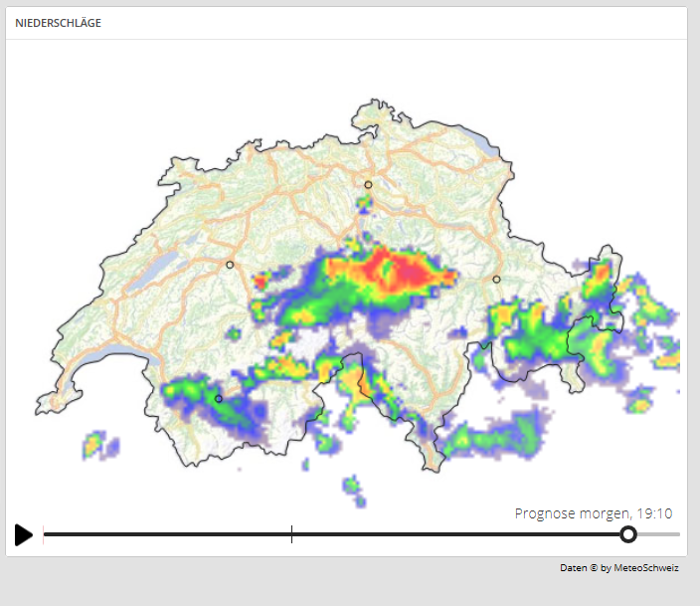Image resolution: width=700 pixels, height=606 pixels.
Task: Click the NIEDERSCHLÄGE panel heading
Action: [x=58, y=23]
